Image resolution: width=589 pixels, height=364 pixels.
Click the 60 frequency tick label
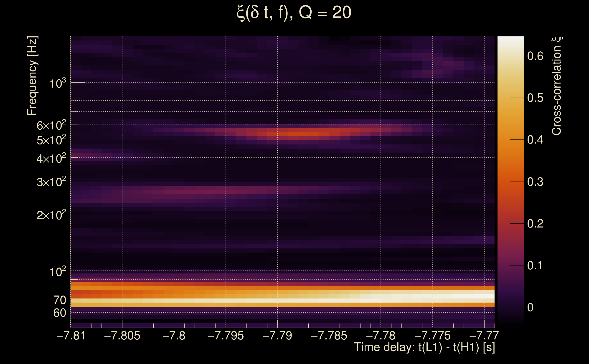pyautogui.click(x=59, y=313)
